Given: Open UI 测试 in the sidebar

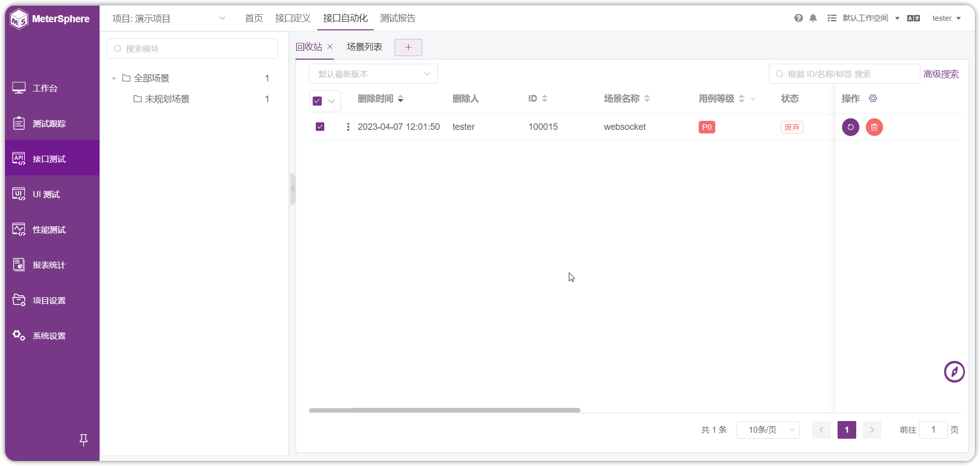Looking at the screenshot, I should pyautogui.click(x=52, y=194).
